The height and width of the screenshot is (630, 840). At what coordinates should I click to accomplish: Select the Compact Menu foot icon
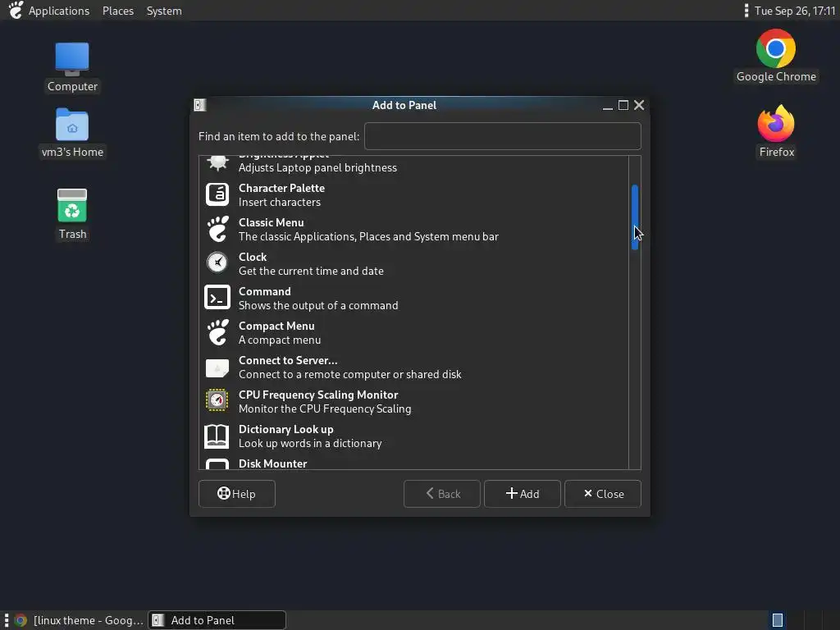217,333
